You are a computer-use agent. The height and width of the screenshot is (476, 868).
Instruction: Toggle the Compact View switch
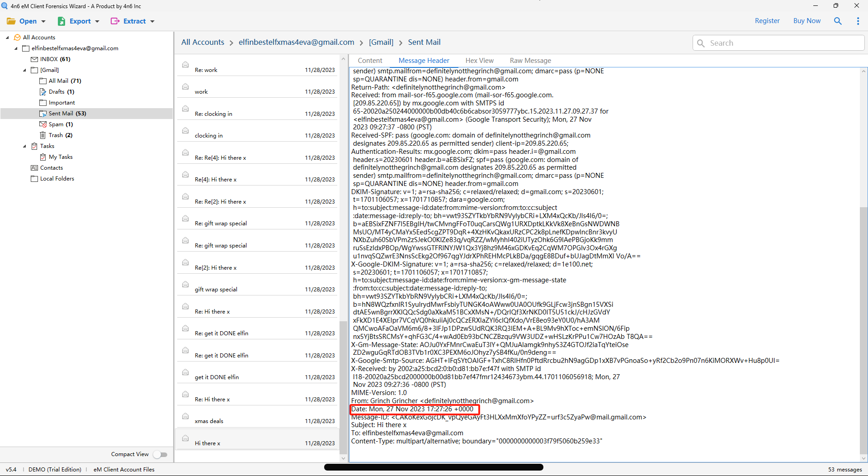pos(160,454)
